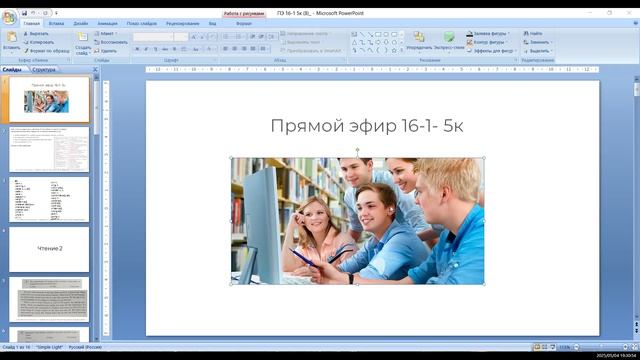Zoom out with the minus button

pyautogui.click(x=576, y=347)
